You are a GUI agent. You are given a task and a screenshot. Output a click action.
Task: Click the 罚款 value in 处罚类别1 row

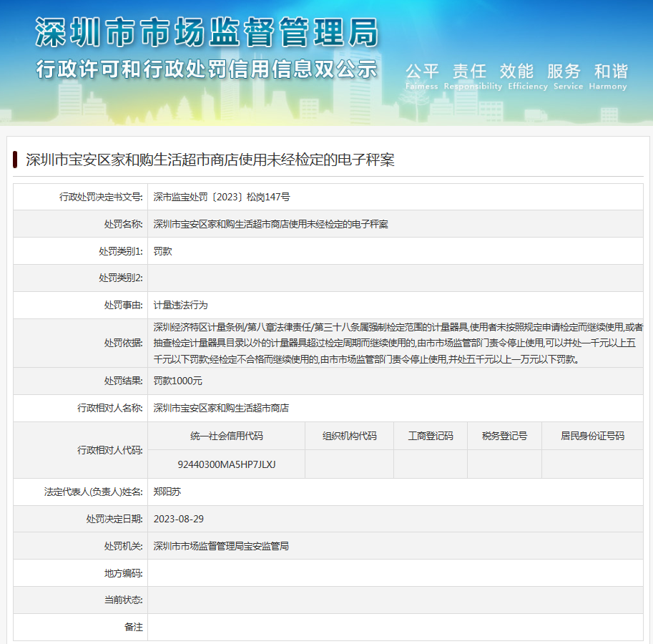[x=163, y=252]
